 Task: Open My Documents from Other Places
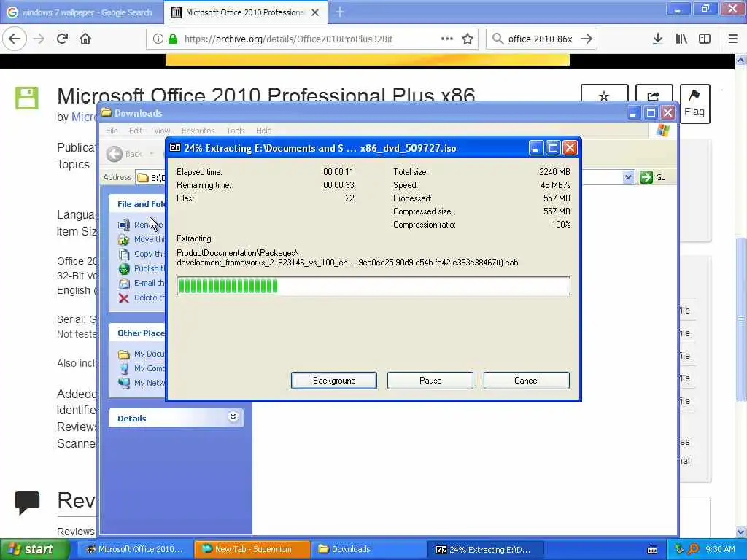(149, 354)
